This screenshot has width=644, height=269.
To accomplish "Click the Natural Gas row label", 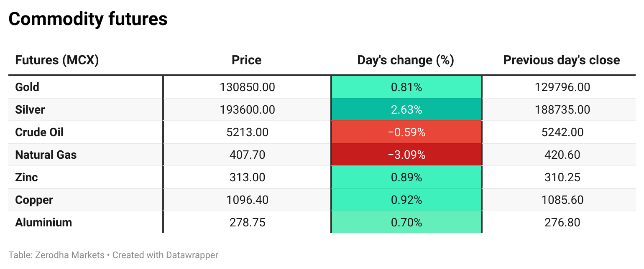I will coord(46,155).
